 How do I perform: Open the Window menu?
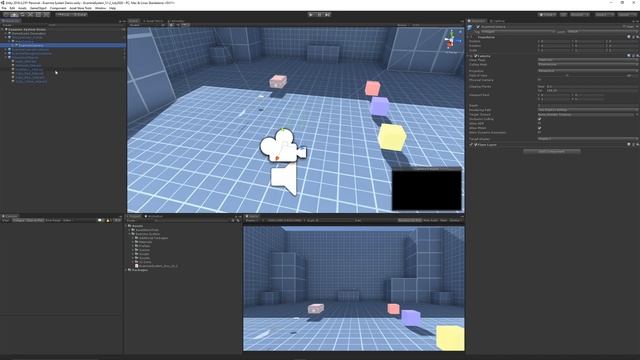[x=100, y=8]
